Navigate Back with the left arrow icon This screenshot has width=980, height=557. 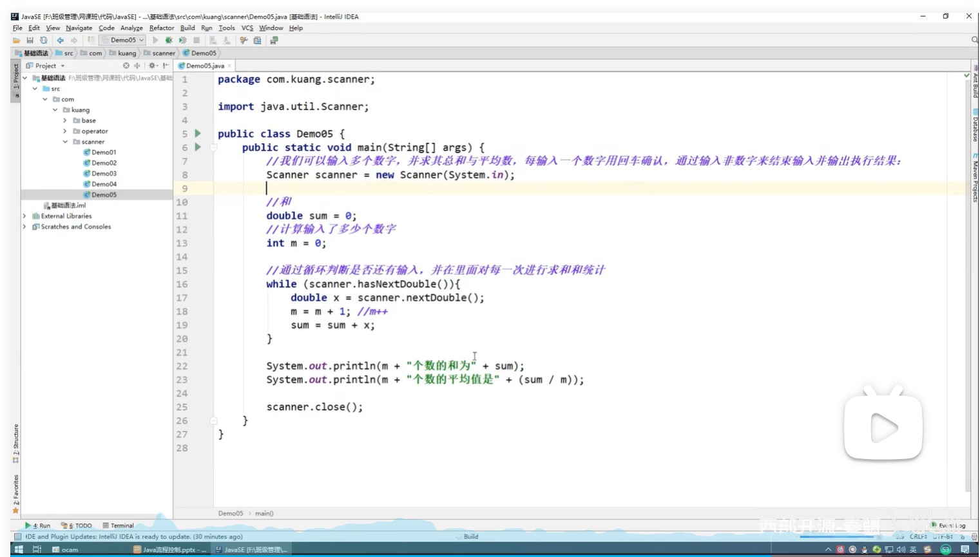pos(60,41)
